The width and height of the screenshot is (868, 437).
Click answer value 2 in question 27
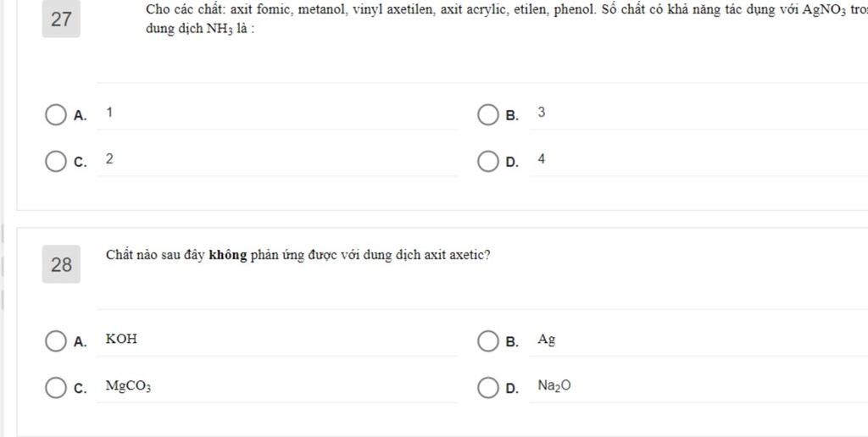tap(109, 159)
